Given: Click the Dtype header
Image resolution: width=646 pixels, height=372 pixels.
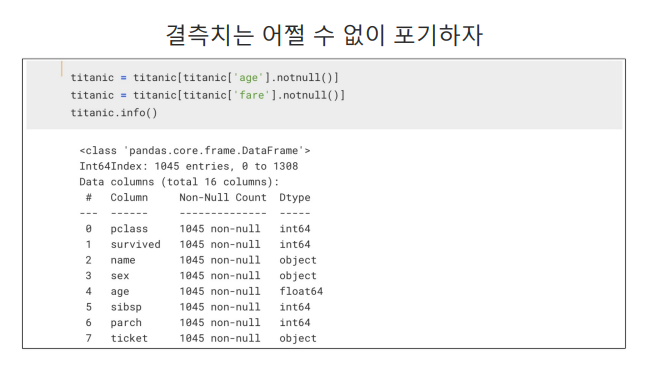Looking at the screenshot, I should (295, 198).
